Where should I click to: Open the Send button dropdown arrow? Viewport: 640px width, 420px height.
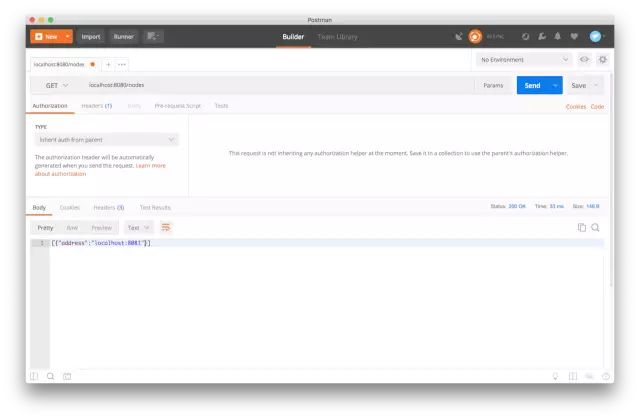[556, 85]
